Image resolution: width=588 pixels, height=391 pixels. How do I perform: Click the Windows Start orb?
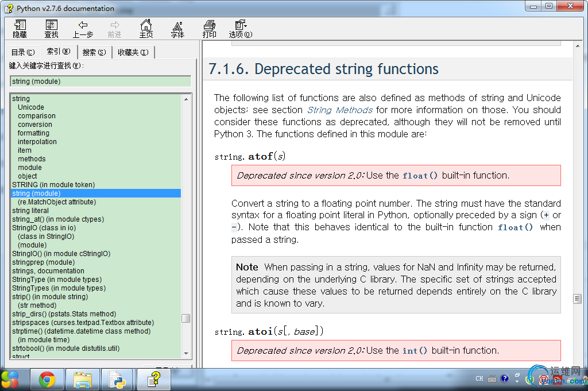pyautogui.click(x=10, y=380)
